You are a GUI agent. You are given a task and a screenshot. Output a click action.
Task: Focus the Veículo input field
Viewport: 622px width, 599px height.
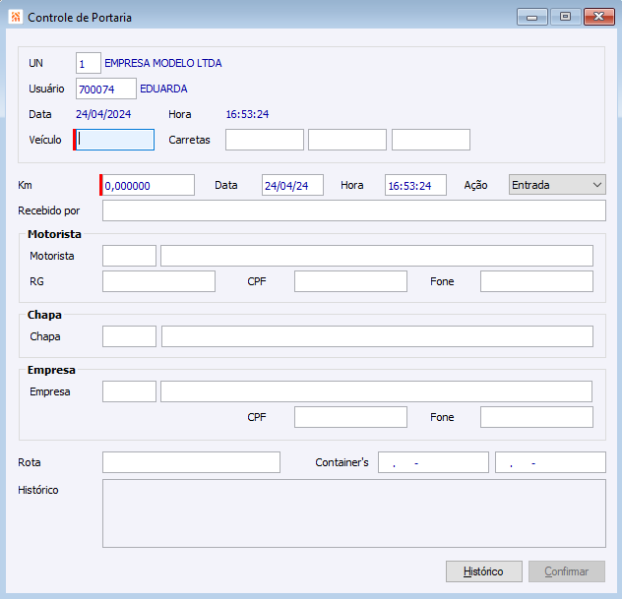click(115, 140)
